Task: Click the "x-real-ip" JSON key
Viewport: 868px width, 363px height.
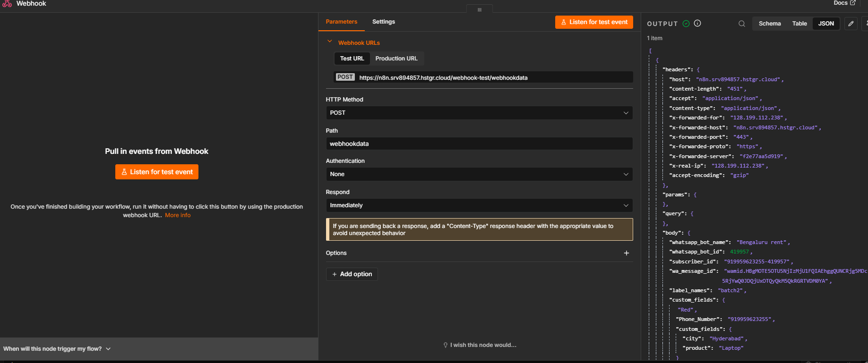Action: tap(686, 166)
